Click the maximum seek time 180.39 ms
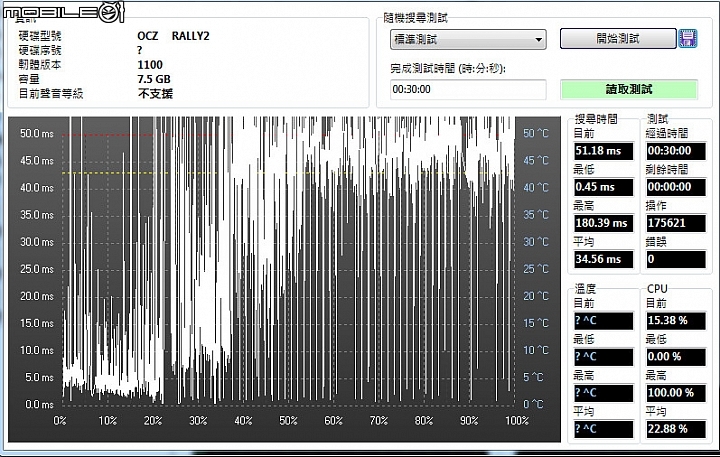 click(x=603, y=223)
